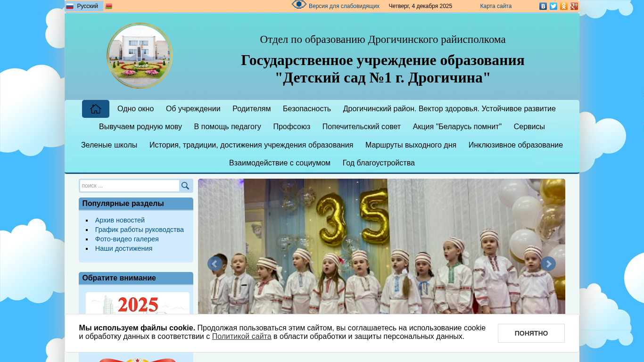Open the 'Профсоюз' menu item
The image size is (644, 362).
(x=292, y=127)
